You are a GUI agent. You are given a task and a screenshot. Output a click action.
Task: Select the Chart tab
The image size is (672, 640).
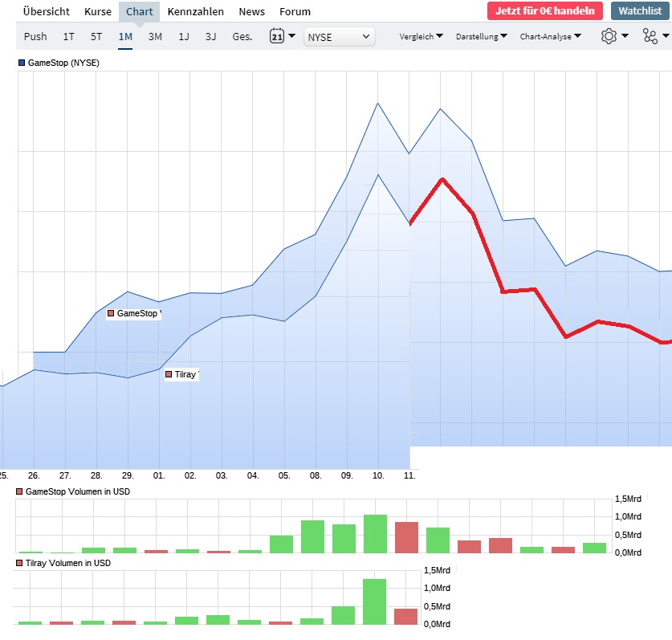click(x=139, y=11)
